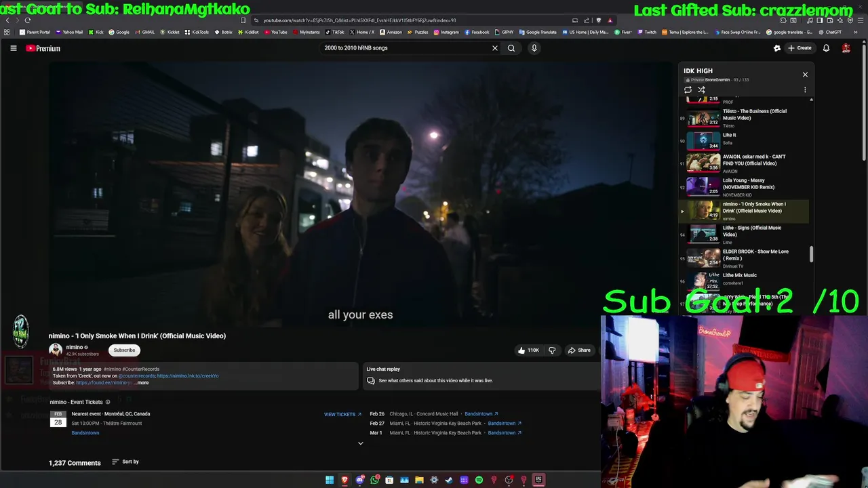Submit search with magnifier icon

click(x=511, y=48)
